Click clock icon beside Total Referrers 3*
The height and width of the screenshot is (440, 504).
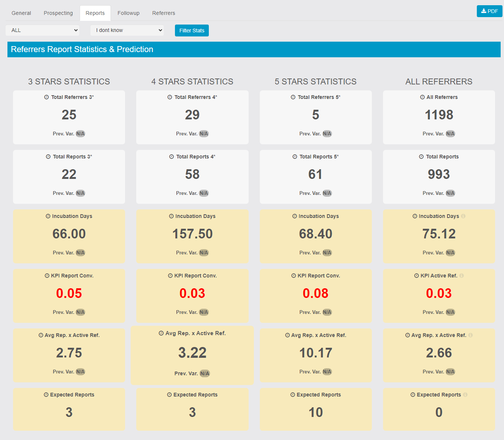pos(47,97)
